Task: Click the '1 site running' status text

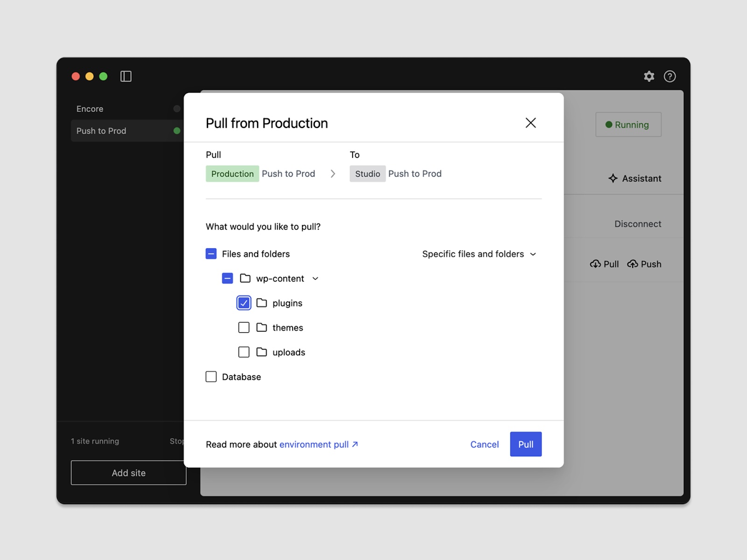Action: coord(95,441)
